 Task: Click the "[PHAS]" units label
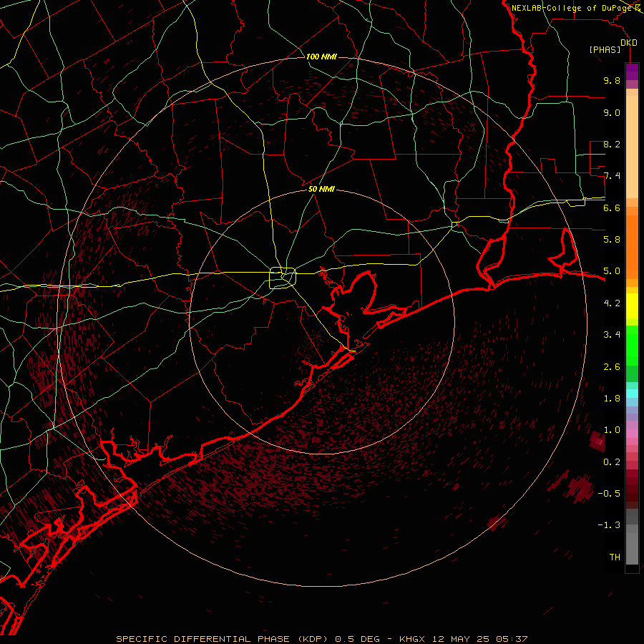(605, 50)
